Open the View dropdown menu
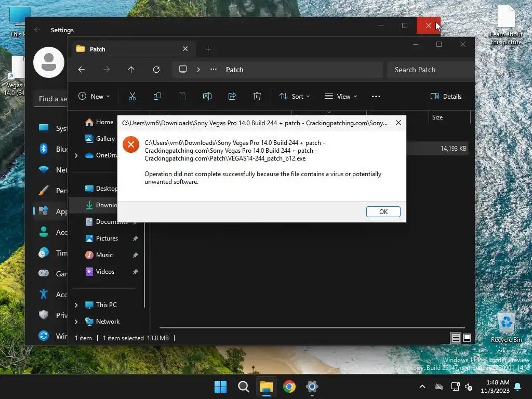The width and height of the screenshot is (532, 399). click(x=341, y=96)
